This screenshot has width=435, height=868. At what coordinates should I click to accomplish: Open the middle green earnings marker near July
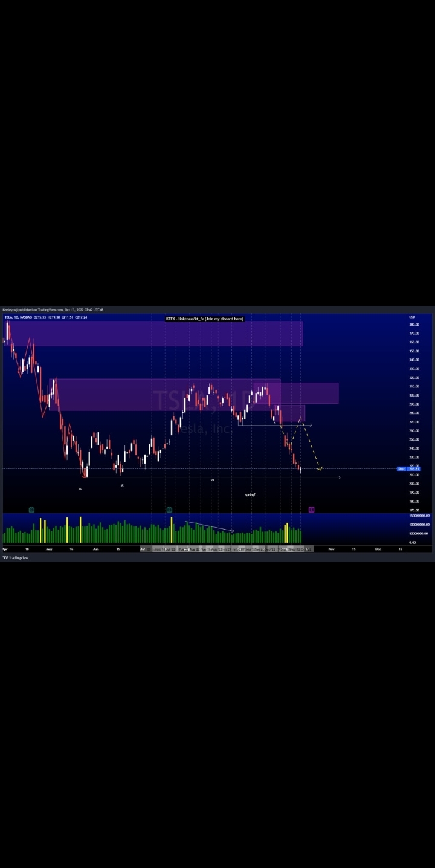tap(169, 510)
